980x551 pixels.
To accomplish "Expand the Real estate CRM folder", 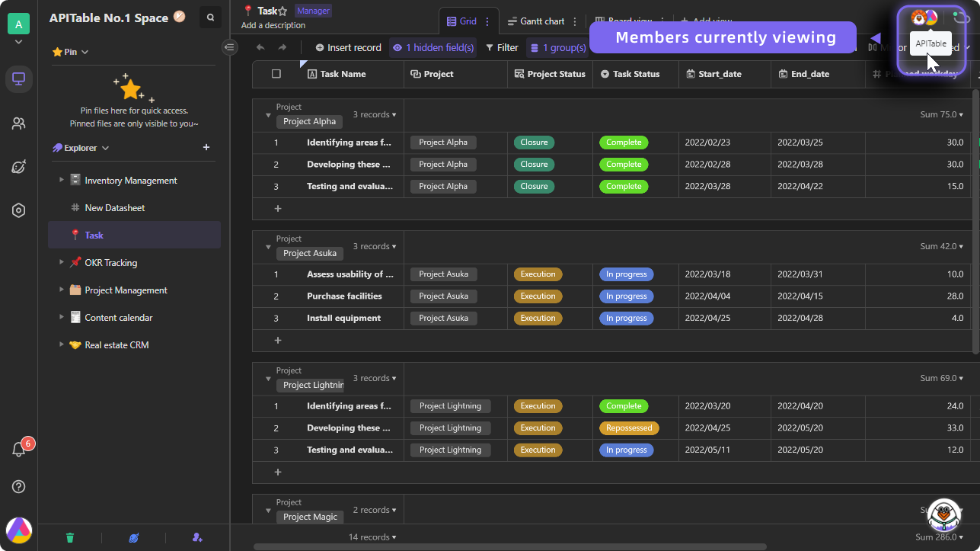I will point(62,344).
